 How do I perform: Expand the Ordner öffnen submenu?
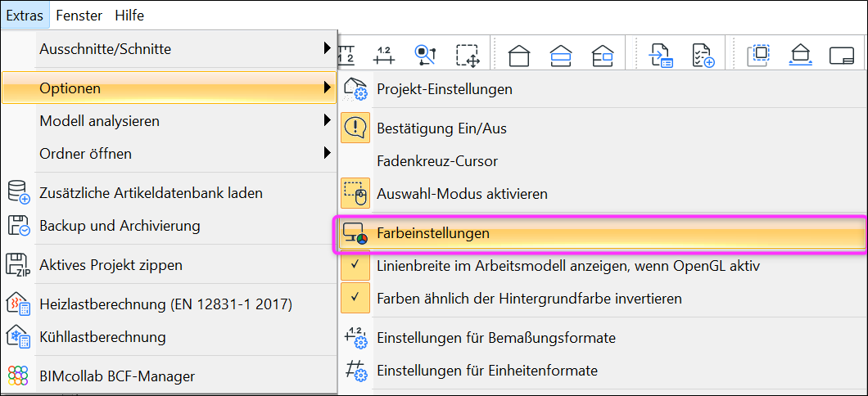(169, 153)
